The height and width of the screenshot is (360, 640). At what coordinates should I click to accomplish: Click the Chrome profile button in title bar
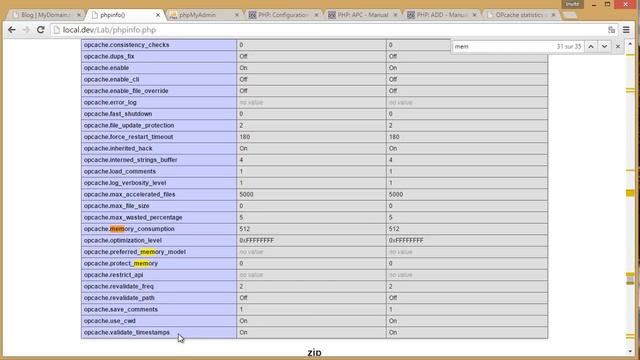[572, 4]
